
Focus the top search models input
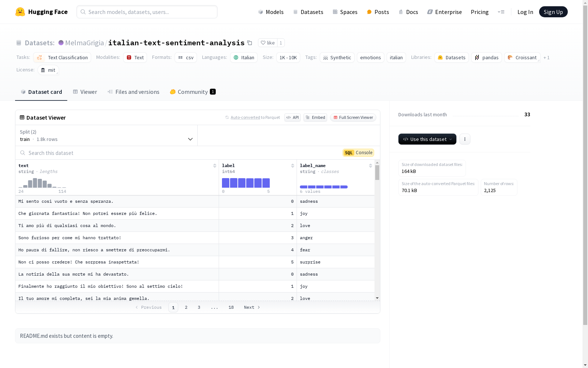[147, 12]
